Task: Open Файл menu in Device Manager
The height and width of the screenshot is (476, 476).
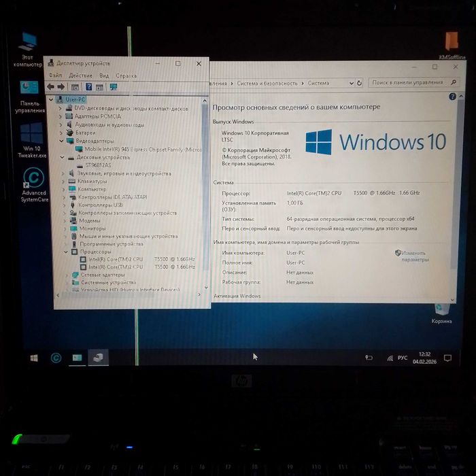Action: (x=55, y=75)
